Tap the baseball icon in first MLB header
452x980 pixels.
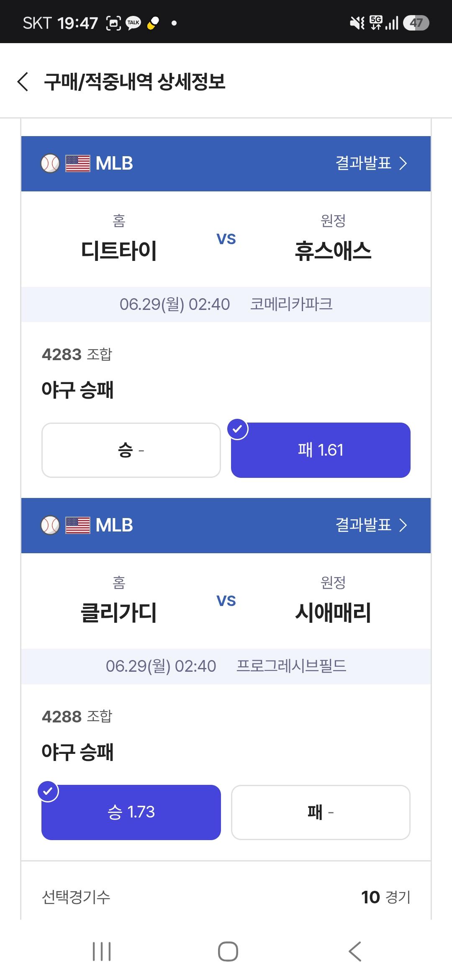click(50, 163)
